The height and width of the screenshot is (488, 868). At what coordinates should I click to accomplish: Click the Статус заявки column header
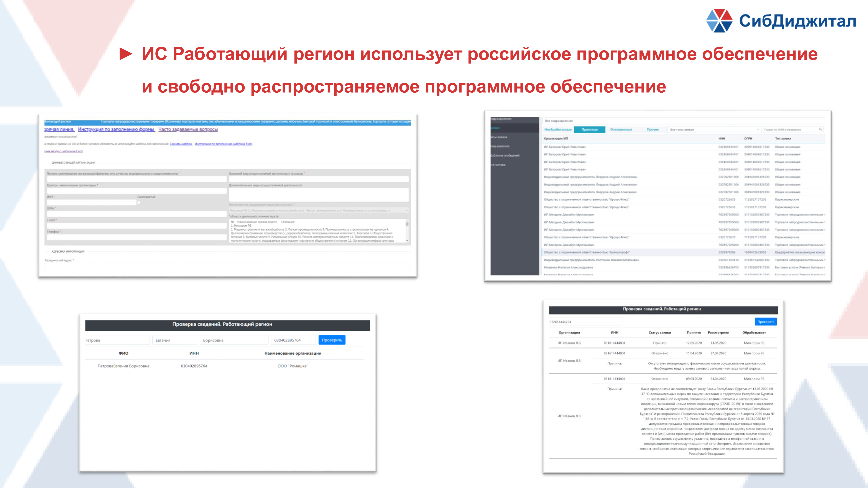pos(659,333)
